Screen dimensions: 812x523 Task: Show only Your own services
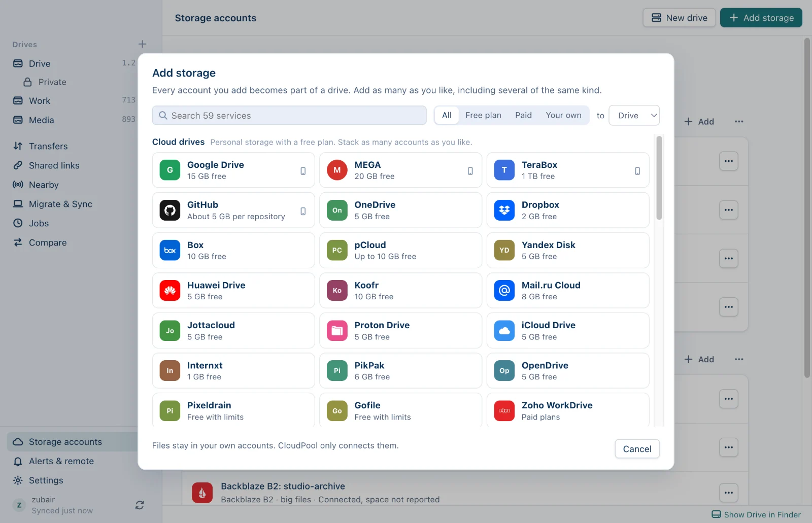563,115
